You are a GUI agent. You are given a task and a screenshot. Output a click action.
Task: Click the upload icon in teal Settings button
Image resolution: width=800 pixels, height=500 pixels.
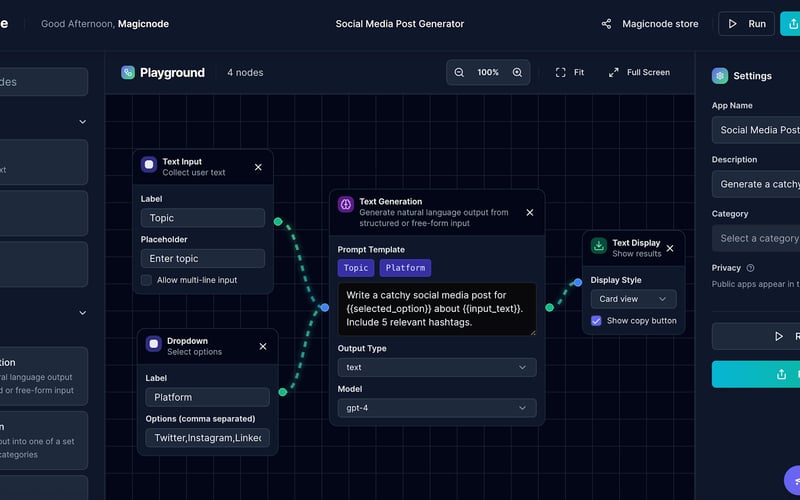781,374
